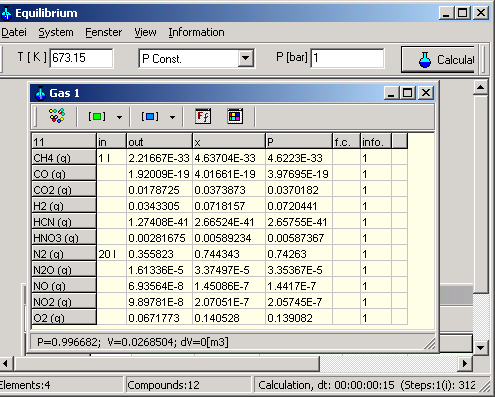Click the P [bar] pressure field
This screenshot has width=495, height=397.
tap(347, 58)
